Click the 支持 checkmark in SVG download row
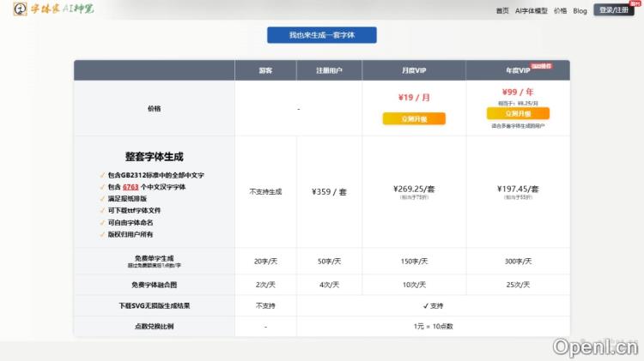Screen dimensions: 644x361 426,305
